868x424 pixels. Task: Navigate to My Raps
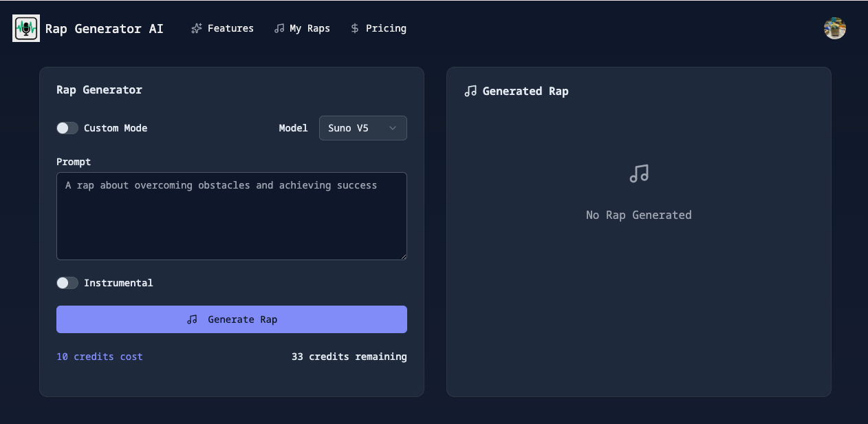[303, 28]
